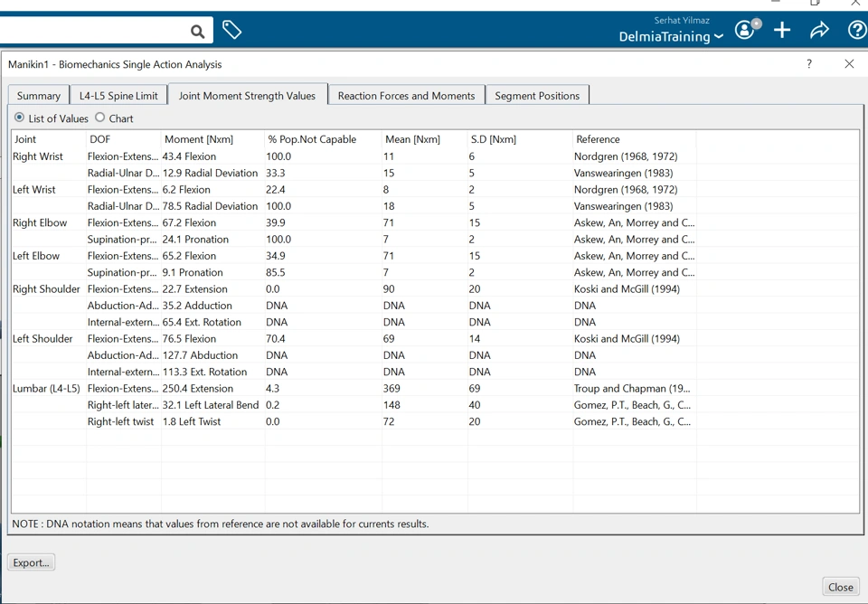Screen dimensions: 868x604
Task: Open Reaction Forces and Moments tab
Action: point(406,96)
